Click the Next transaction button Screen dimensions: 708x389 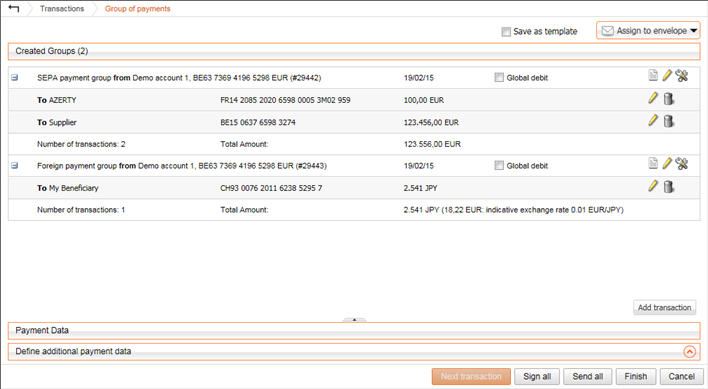click(x=471, y=376)
